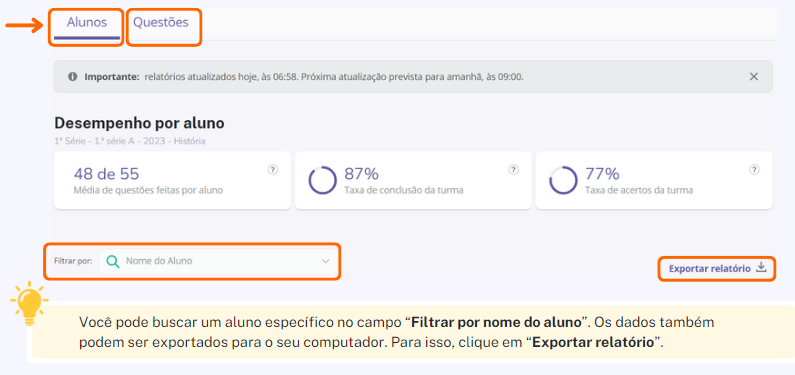Click the magnifier icon in the filter field
Viewport: 795px width, 375px height.
113,261
